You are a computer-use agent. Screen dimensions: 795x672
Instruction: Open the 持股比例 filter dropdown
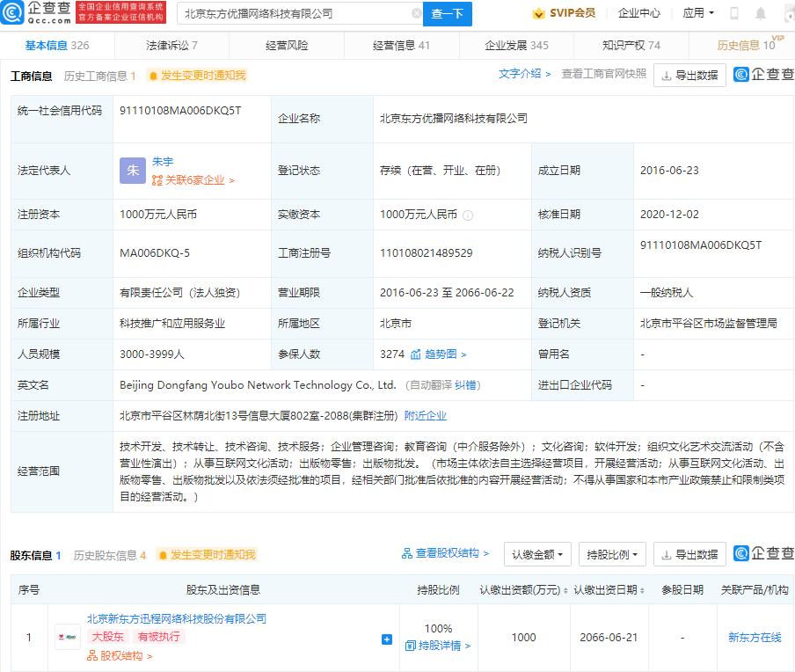[x=612, y=554]
